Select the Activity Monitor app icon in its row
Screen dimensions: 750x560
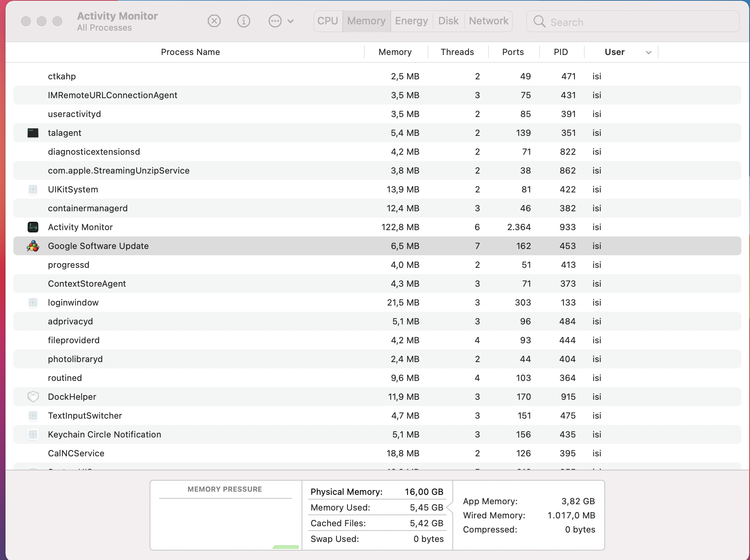33,227
